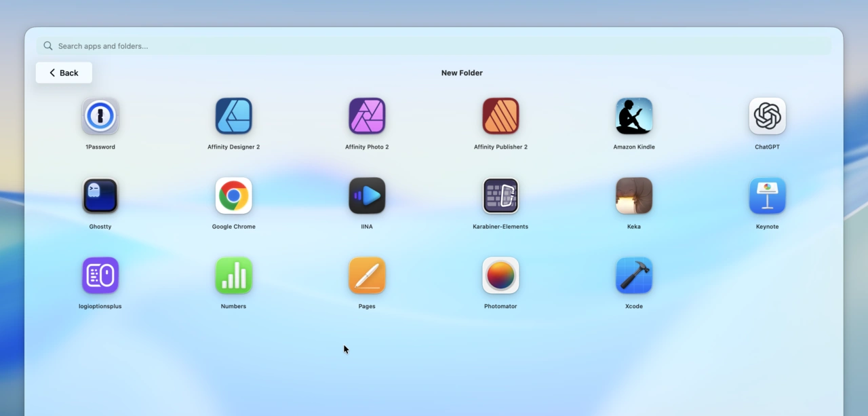Open the Pages app icon

367,276
